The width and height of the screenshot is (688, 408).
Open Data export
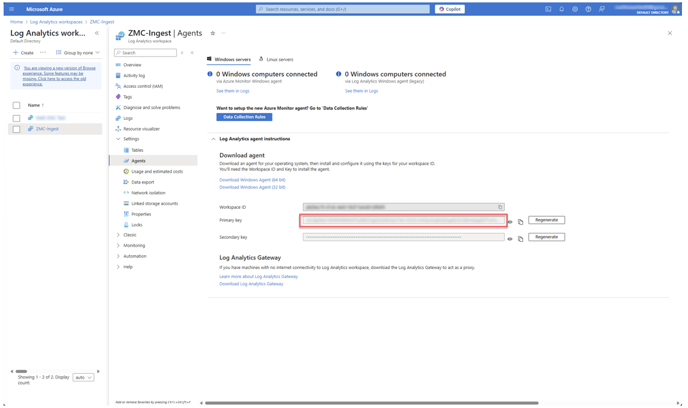point(143,182)
